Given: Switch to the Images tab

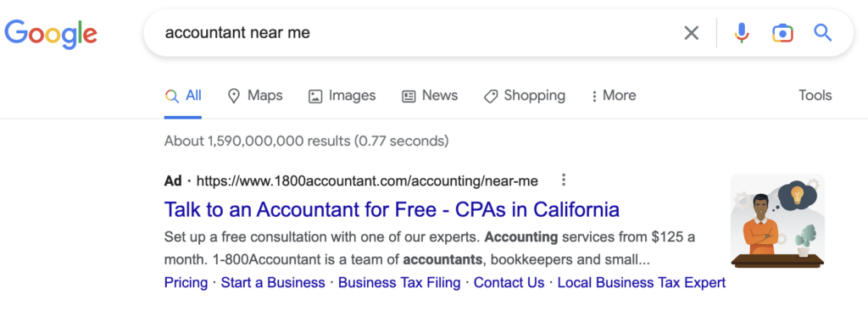Looking at the screenshot, I should (x=342, y=96).
